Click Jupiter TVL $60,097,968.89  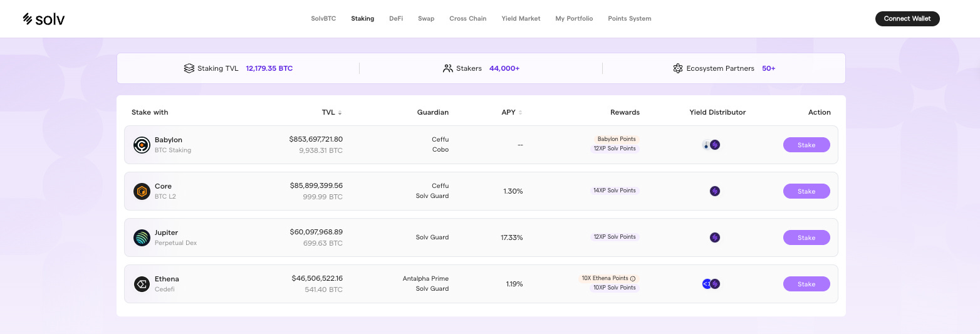(316, 232)
